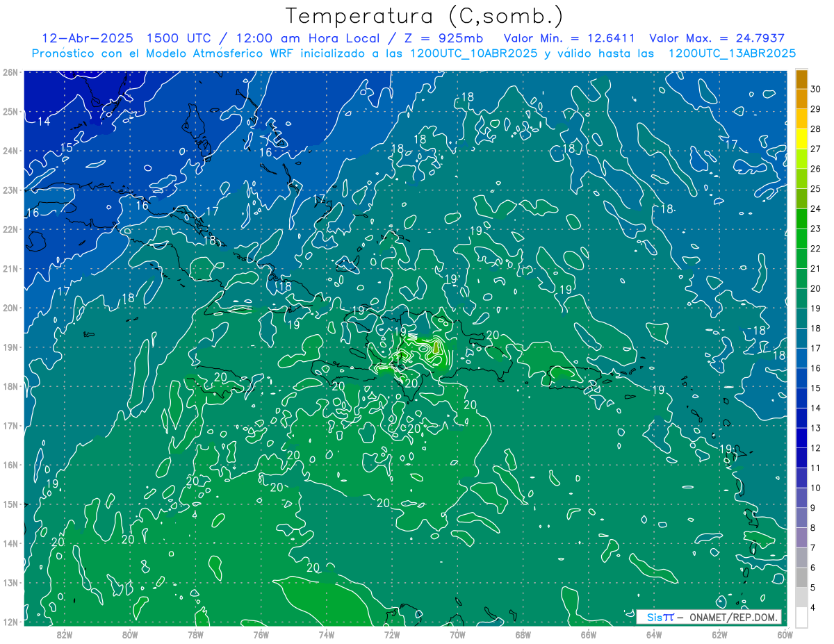The width and height of the screenshot is (834, 644).
Task: Click the '13' label on the color scale
Action: pyautogui.click(x=816, y=428)
